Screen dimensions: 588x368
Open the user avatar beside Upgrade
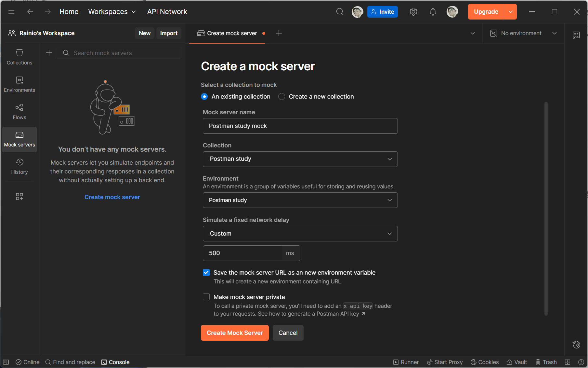point(452,12)
